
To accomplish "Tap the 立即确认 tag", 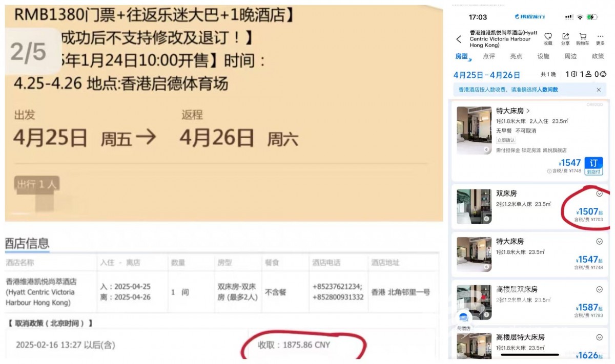I will point(506,140).
